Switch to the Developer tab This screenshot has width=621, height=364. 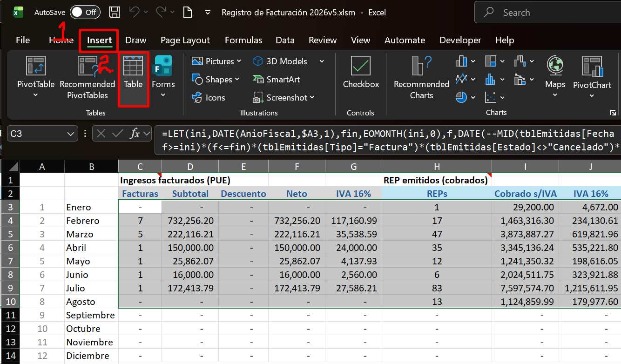[460, 40]
